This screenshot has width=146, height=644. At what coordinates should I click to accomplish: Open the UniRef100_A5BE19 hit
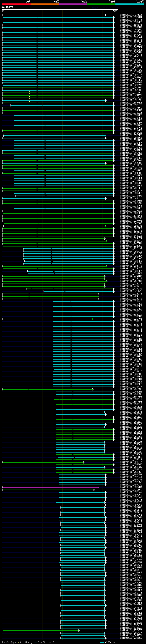point(131,67)
